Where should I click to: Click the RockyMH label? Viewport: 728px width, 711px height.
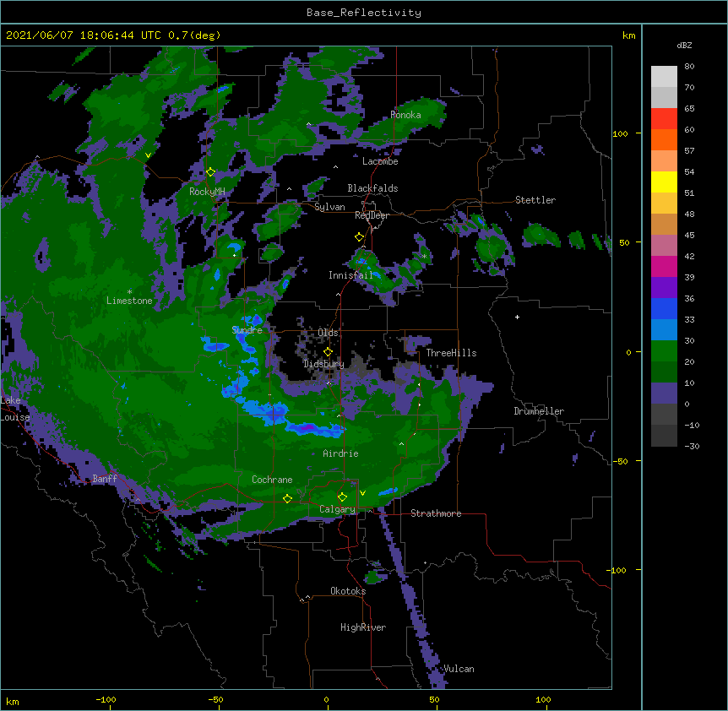click(x=207, y=192)
